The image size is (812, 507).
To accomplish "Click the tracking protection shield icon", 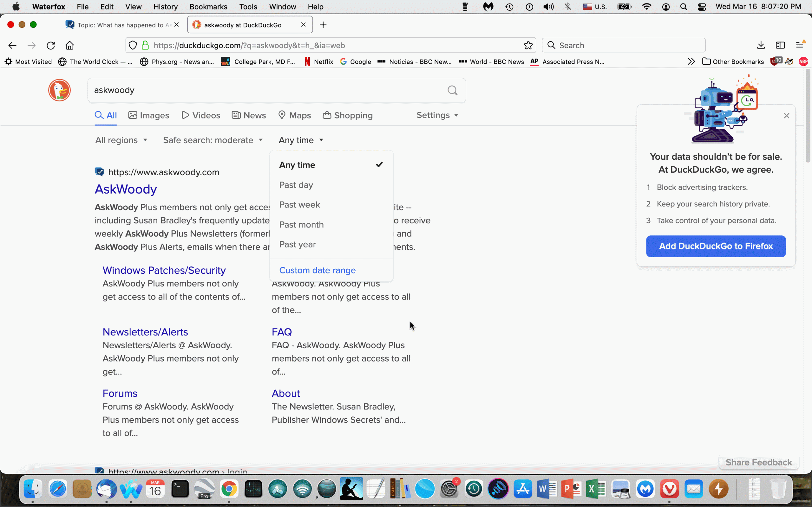I will [x=133, y=45].
